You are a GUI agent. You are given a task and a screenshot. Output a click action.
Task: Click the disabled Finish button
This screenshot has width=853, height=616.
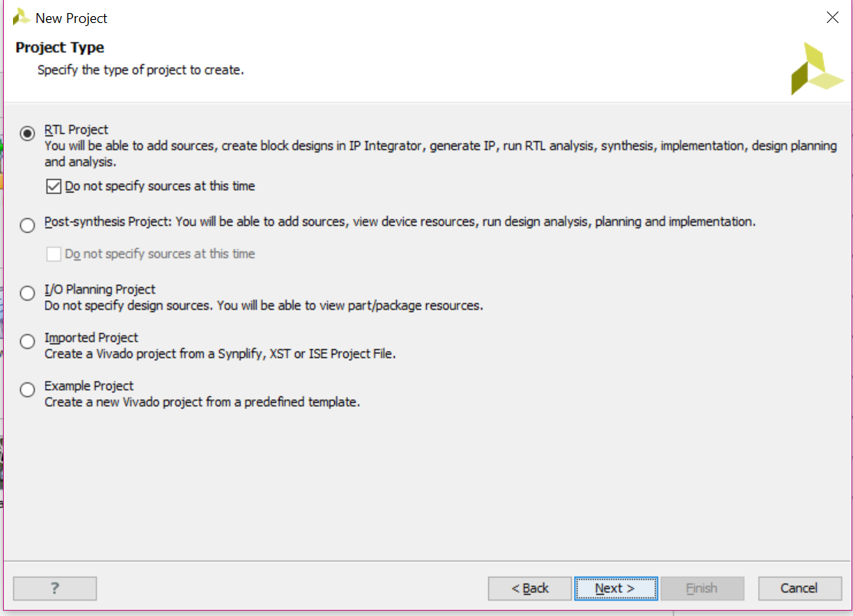702,588
